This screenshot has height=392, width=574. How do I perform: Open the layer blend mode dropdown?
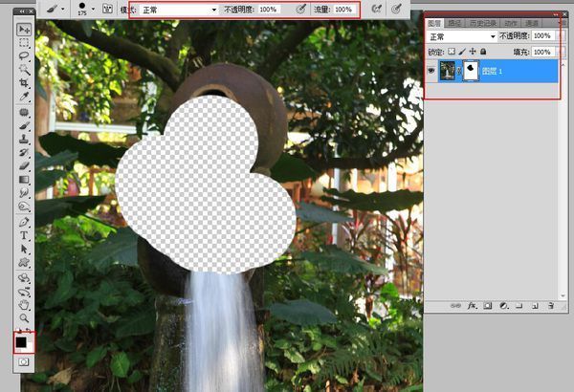[460, 35]
